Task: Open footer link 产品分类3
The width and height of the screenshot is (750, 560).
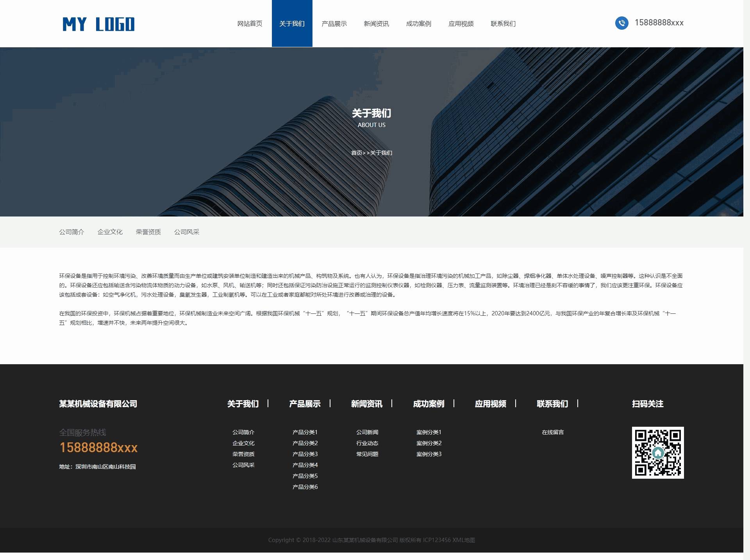Action: point(305,454)
